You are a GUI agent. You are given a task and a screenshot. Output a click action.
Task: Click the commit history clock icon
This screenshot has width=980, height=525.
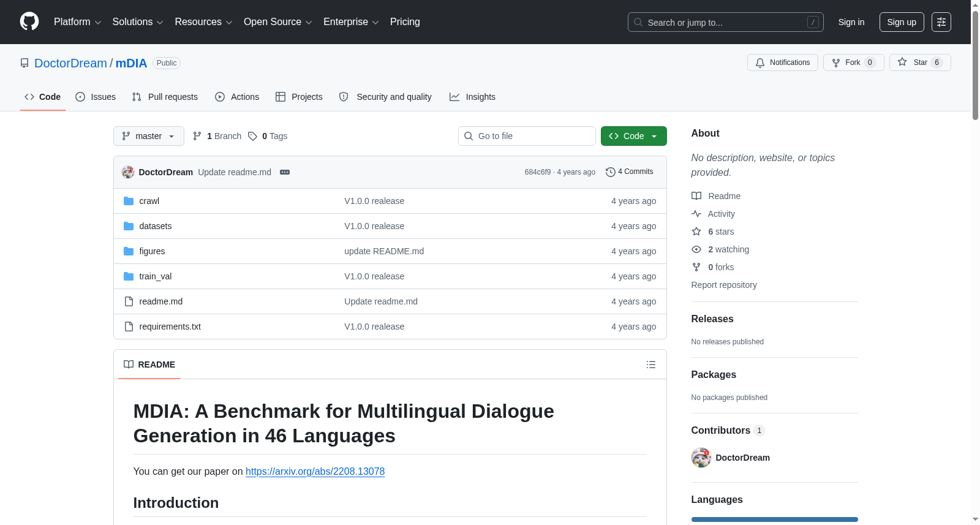pos(610,172)
